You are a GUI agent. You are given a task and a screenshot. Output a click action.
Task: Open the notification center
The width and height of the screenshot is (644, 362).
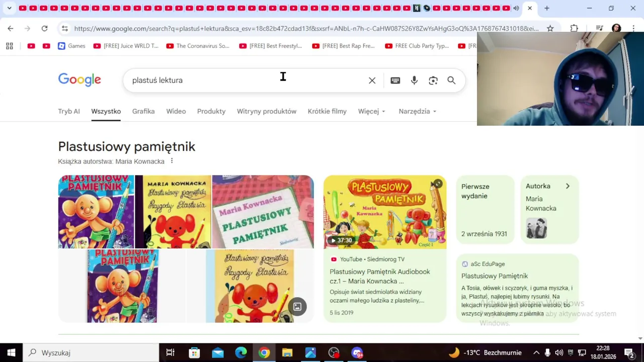click(629, 352)
